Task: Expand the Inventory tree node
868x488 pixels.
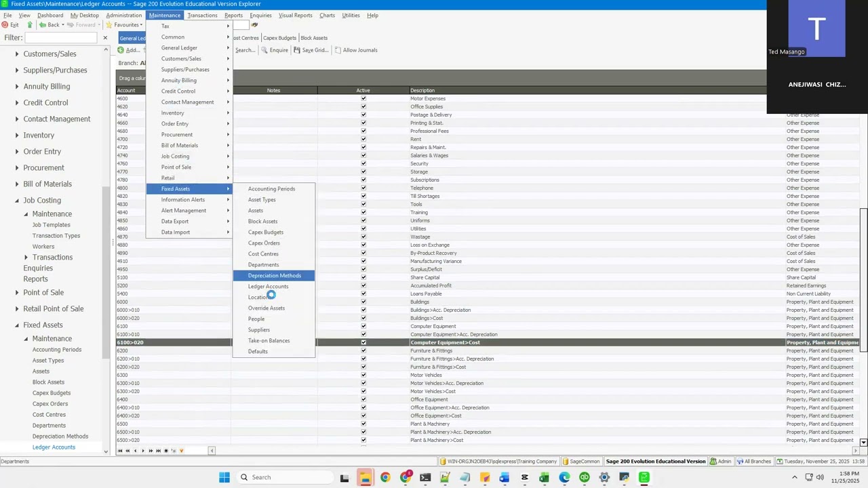Action: tap(17, 136)
